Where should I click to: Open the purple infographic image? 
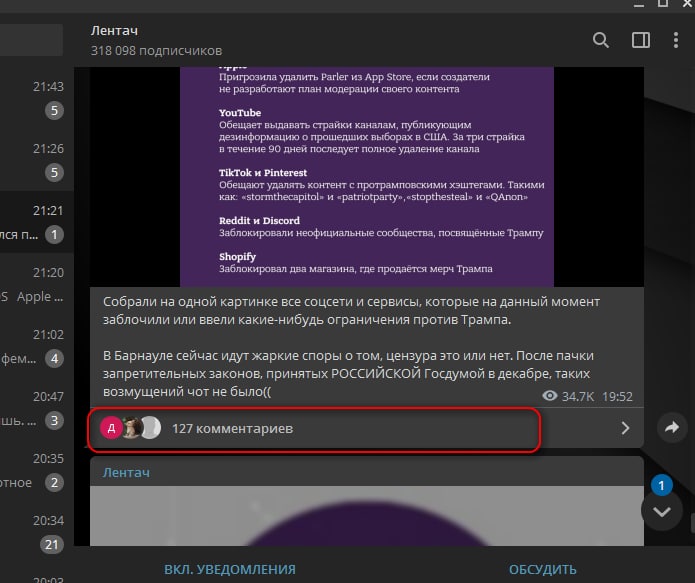click(x=367, y=176)
